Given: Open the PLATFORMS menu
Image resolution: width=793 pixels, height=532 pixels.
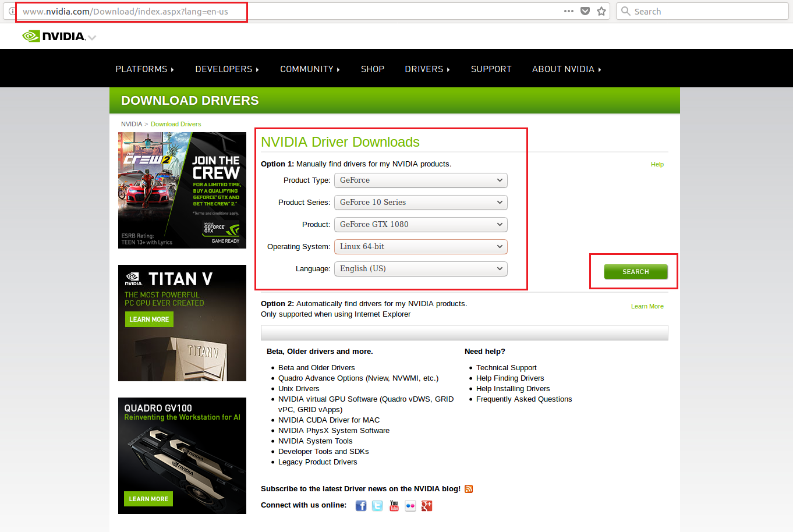Looking at the screenshot, I should coord(144,69).
